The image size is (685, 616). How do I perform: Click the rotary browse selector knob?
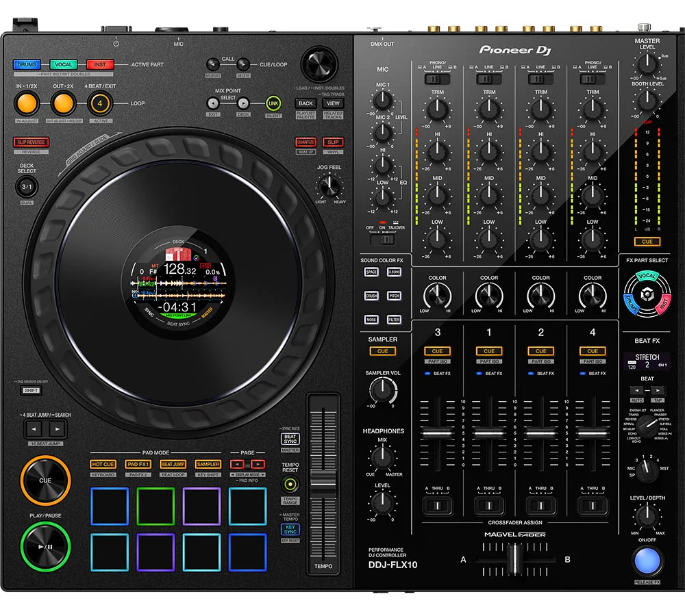click(319, 64)
